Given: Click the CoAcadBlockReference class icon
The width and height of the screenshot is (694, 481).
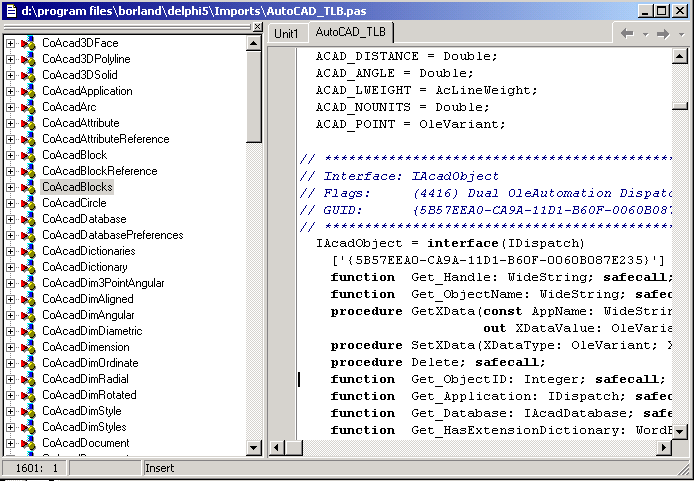Looking at the screenshot, I should (x=28, y=171).
